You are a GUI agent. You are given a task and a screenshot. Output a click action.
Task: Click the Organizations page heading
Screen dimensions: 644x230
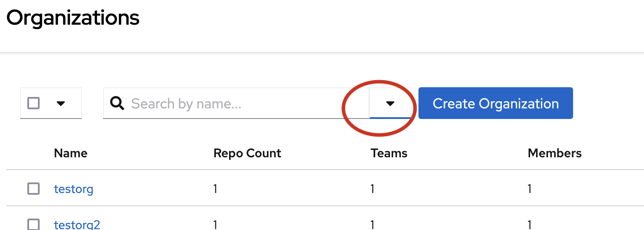point(73,18)
